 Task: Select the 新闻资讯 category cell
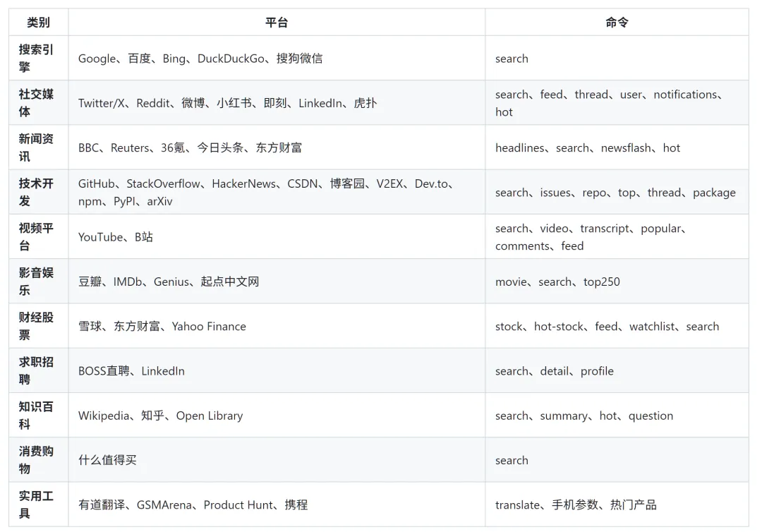[x=38, y=147]
